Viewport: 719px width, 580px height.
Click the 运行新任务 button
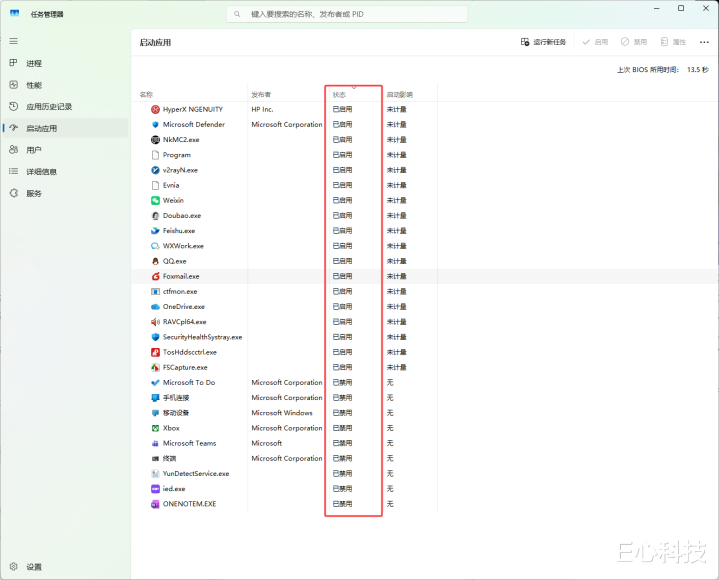pos(543,42)
